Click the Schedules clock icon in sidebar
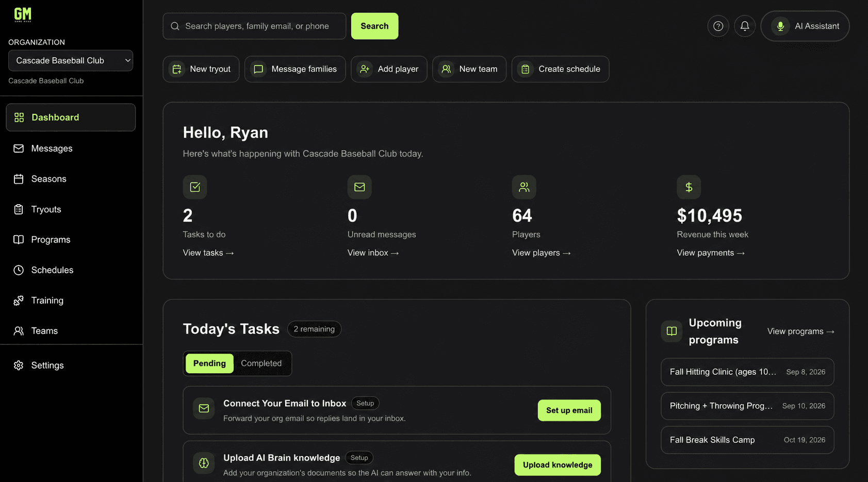This screenshot has width=868, height=482. [19, 270]
